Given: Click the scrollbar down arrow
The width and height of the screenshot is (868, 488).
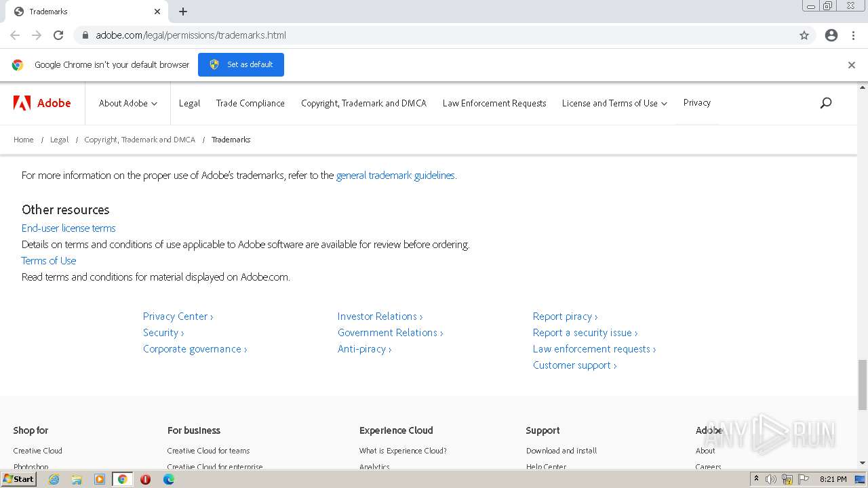Looking at the screenshot, I should (863, 463).
